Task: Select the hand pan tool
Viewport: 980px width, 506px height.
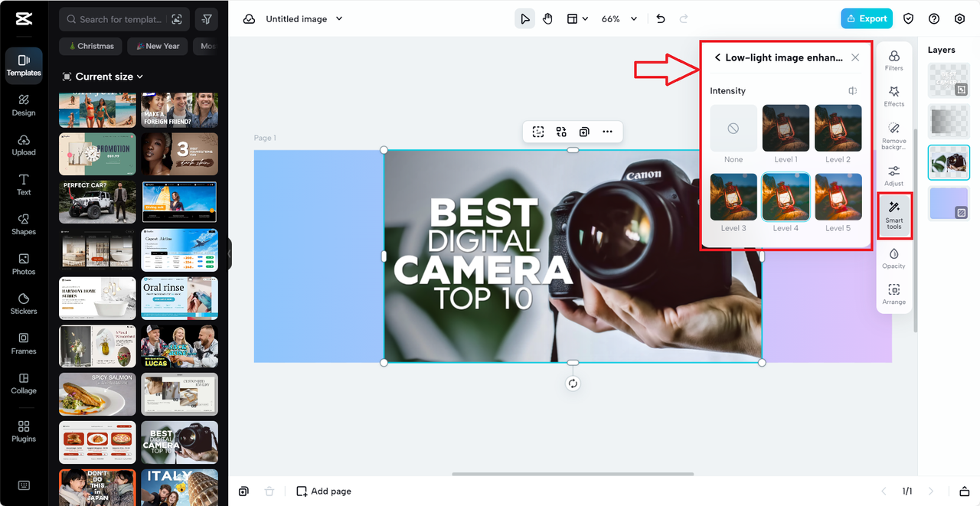Action: coord(548,19)
